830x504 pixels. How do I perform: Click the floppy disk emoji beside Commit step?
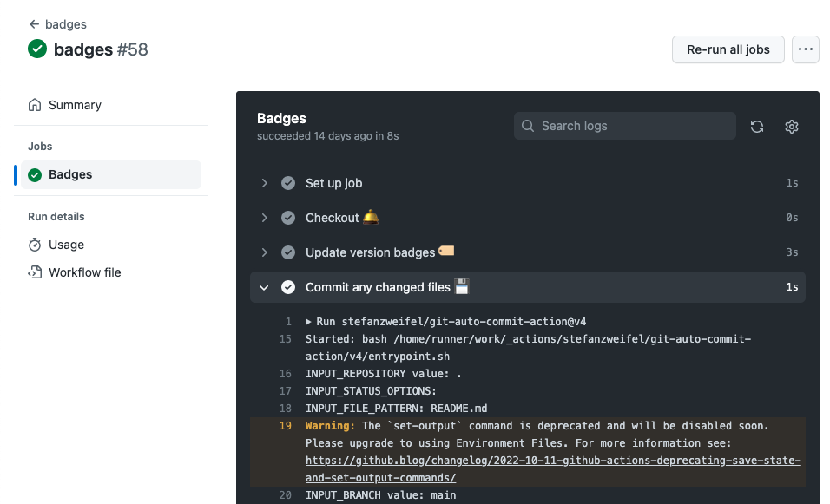[x=462, y=286]
